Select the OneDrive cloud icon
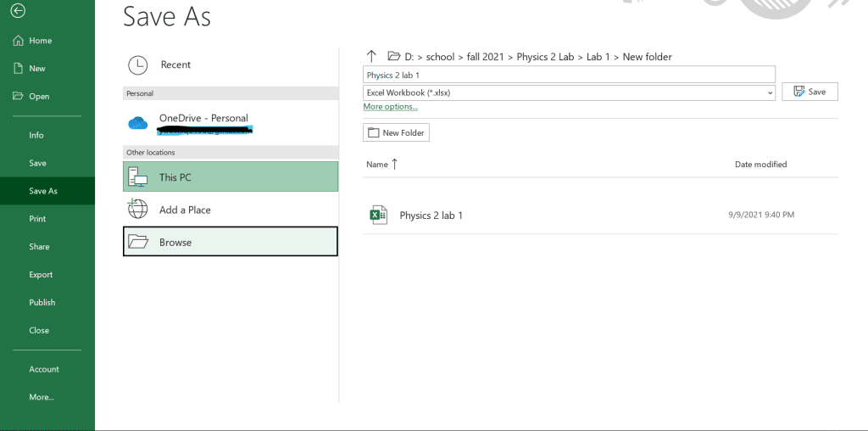 (138, 123)
